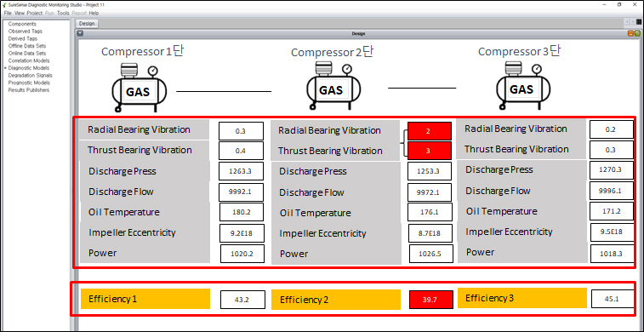Open the Design panel dropdown menu button

pyautogui.click(x=80, y=34)
